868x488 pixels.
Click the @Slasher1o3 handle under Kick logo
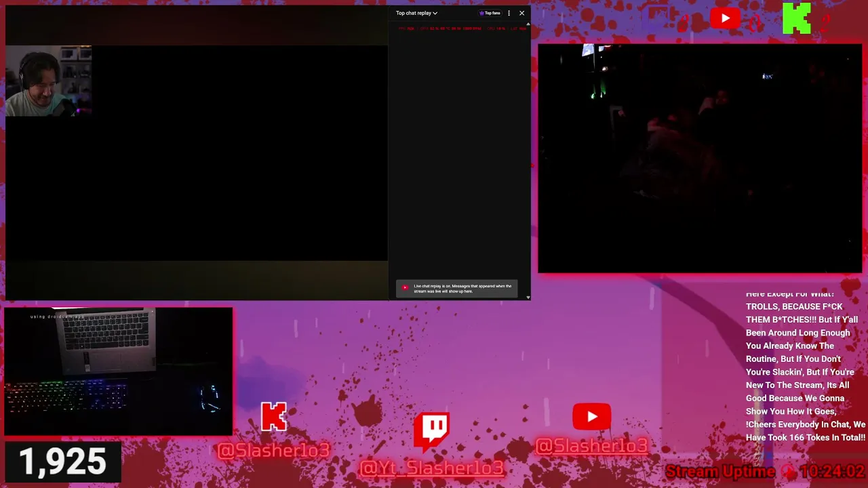point(273,450)
